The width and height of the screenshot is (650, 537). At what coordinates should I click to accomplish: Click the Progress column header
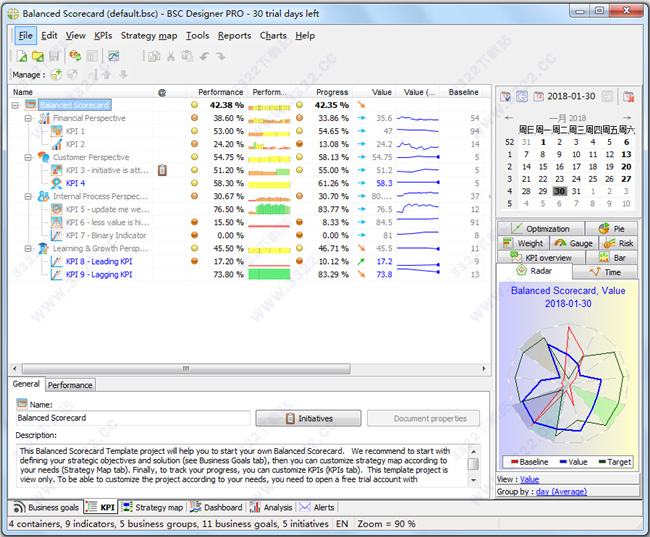coord(332,92)
